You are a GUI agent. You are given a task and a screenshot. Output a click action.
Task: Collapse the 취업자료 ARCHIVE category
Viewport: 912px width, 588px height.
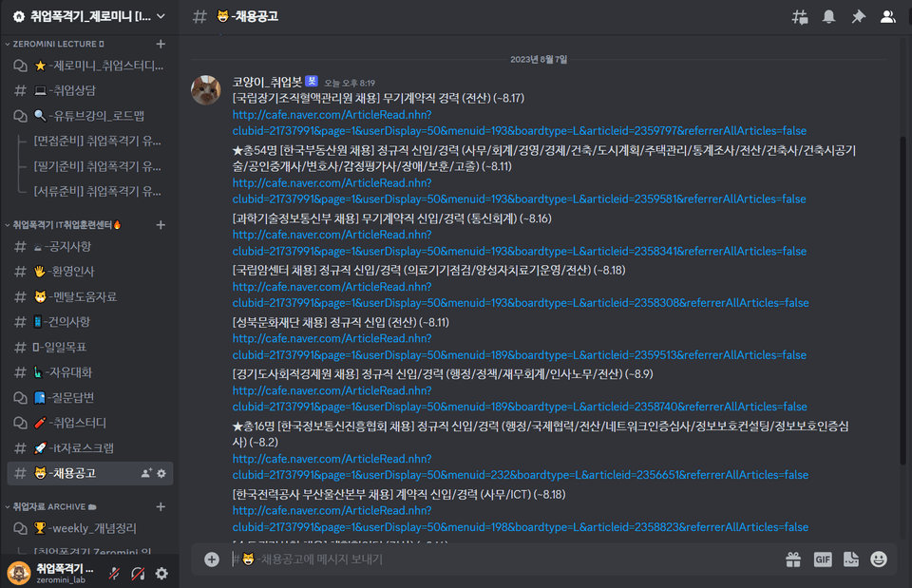[50, 506]
